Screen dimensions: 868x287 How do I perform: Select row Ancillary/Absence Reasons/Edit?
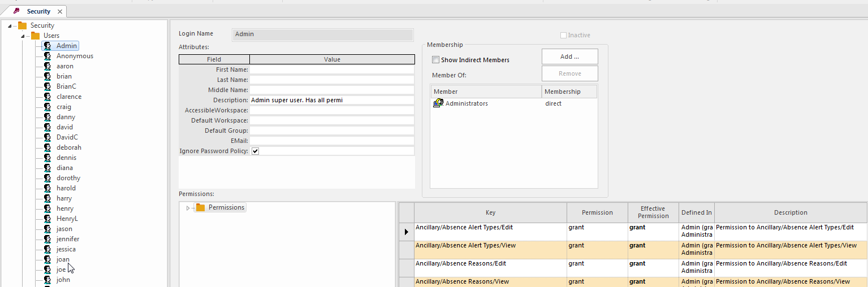pyautogui.click(x=633, y=268)
